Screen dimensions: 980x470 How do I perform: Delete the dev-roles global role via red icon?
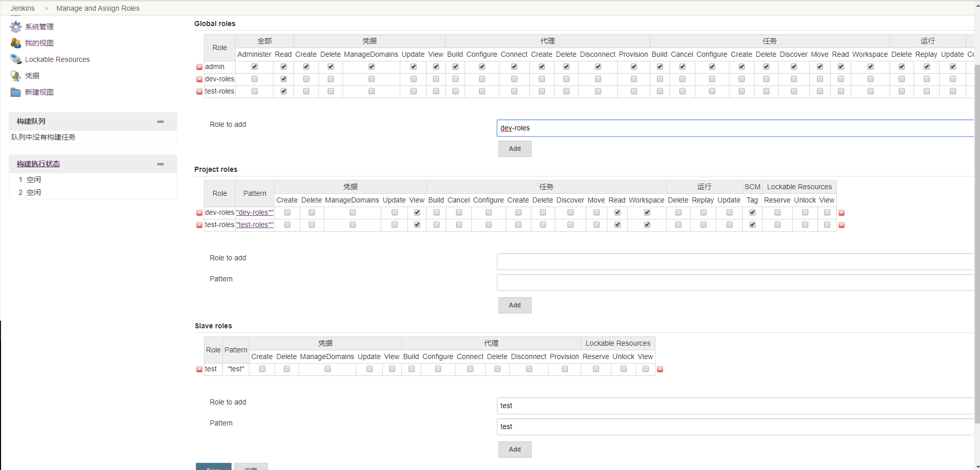(199, 79)
